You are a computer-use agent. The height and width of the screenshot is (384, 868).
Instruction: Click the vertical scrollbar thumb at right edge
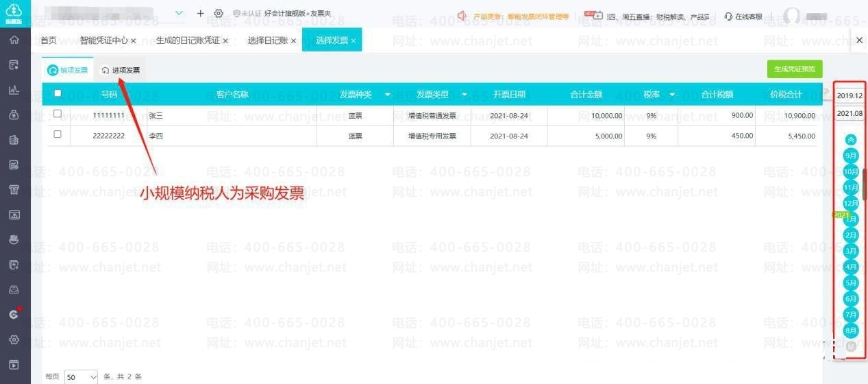point(865,184)
